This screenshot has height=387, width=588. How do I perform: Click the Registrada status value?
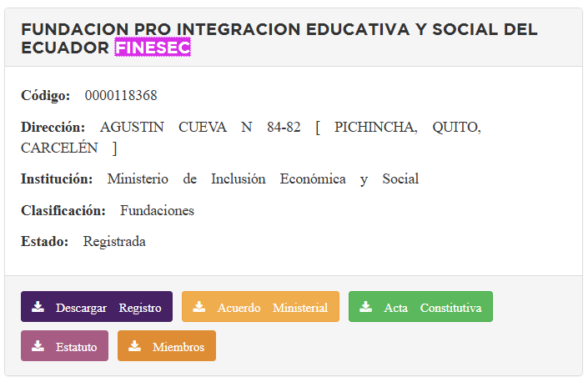114,242
